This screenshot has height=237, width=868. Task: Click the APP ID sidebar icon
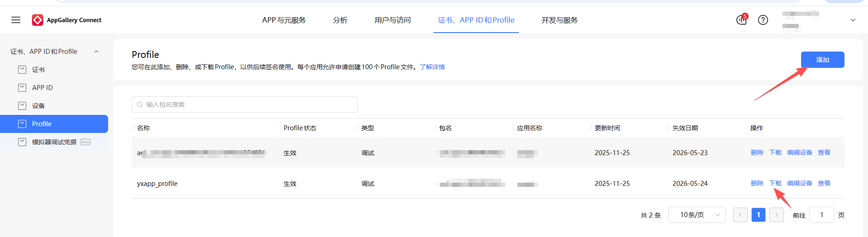pyautogui.click(x=22, y=88)
